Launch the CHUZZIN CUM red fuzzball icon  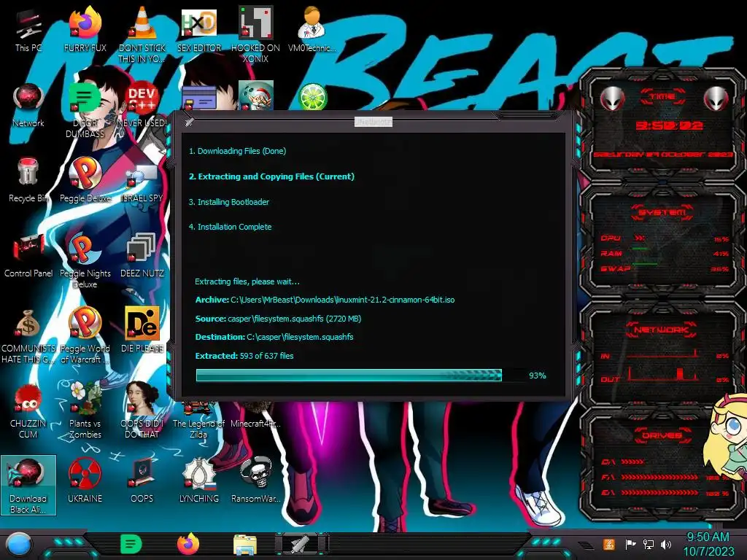28,411
